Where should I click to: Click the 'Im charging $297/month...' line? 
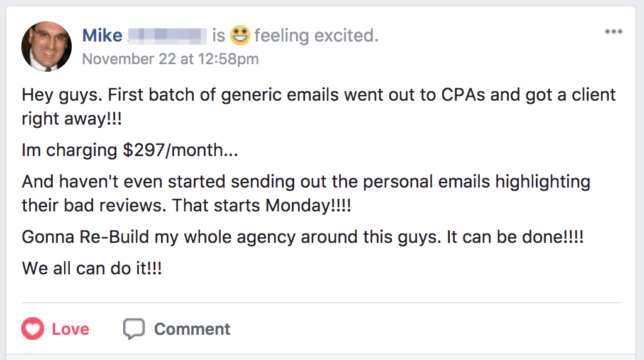[130, 150]
